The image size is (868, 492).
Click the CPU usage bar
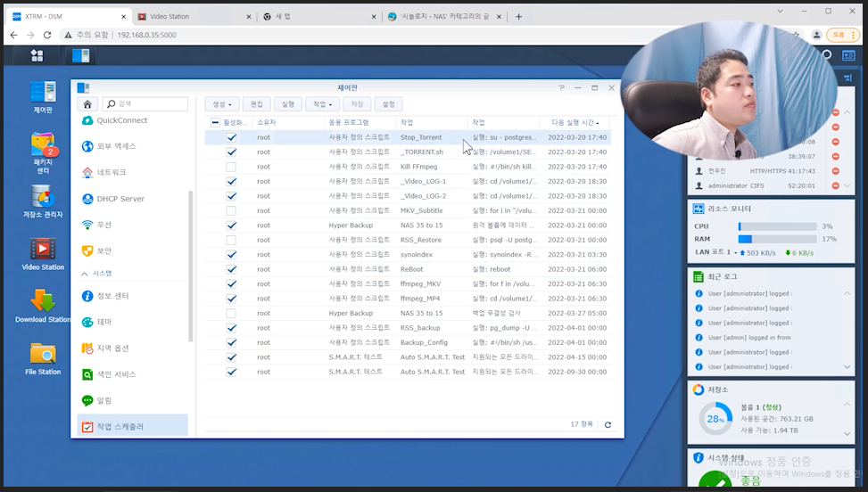point(777,226)
